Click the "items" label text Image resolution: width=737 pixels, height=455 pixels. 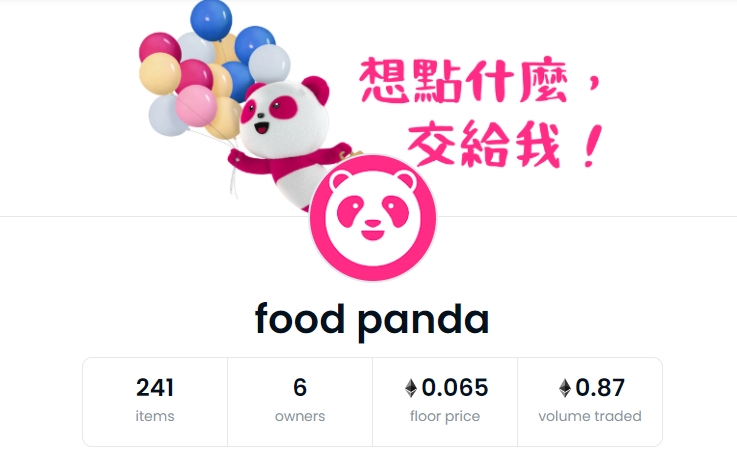(x=155, y=416)
